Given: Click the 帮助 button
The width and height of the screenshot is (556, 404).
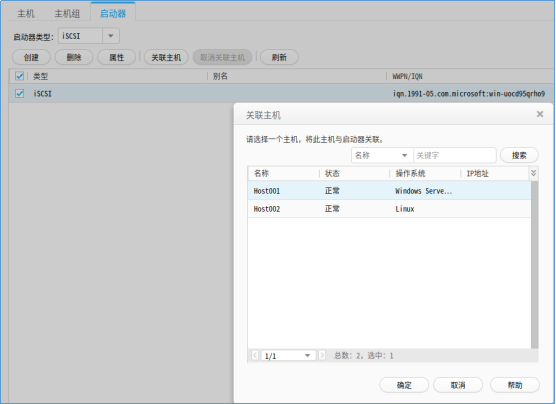Looking at the screenshot, I should pos(515,385).
